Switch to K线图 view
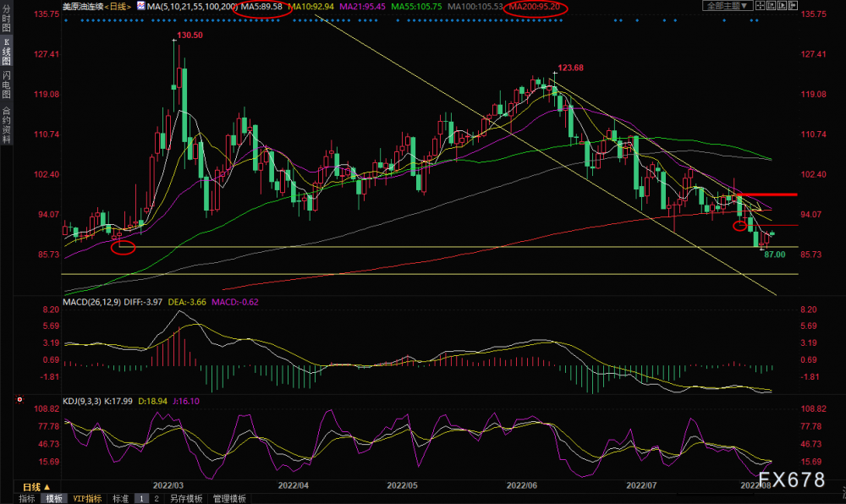Viewport: 846px width, 504px height. (x=7, y=52)
